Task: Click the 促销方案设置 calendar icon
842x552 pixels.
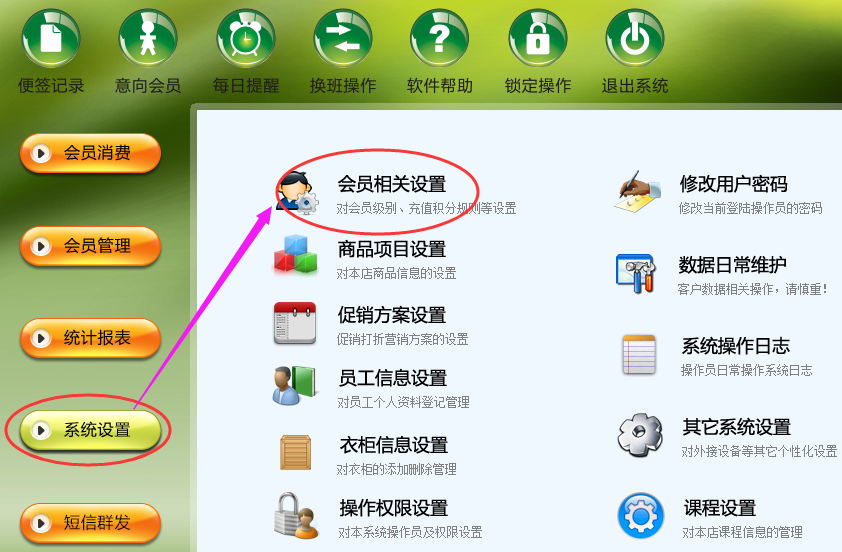Action: pos(295,323)
